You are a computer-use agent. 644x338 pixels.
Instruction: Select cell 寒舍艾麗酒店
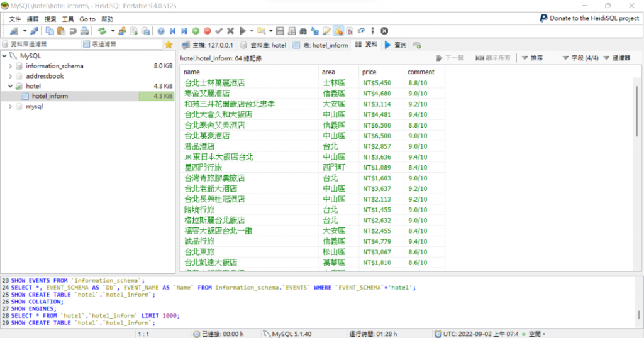click(249, 94)
